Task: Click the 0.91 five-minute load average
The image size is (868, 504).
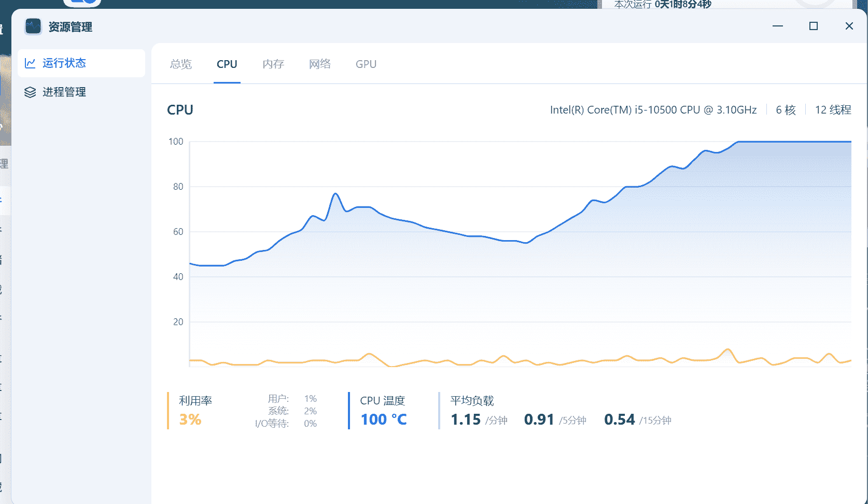Action: [539, 419]
